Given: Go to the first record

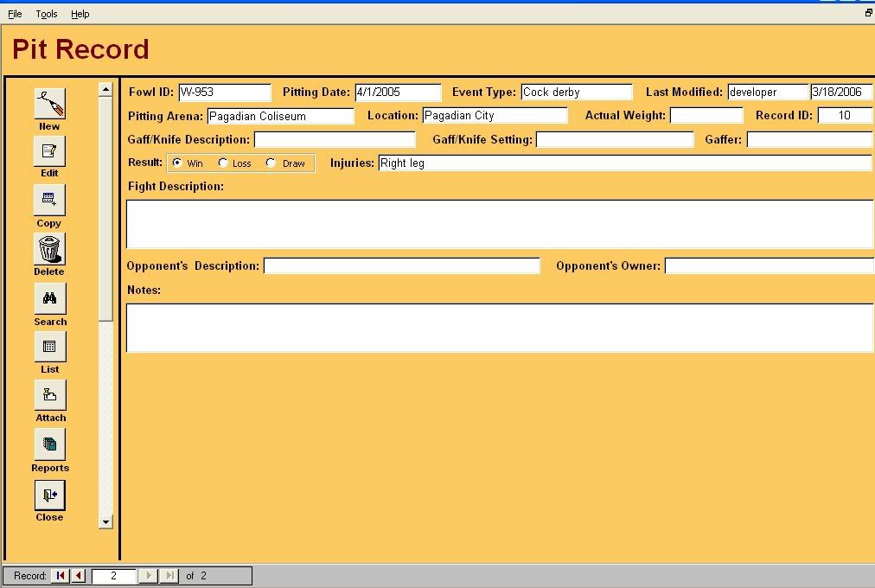Looking at the screenshot, I should pyautogui.click(x=60, y=576).
